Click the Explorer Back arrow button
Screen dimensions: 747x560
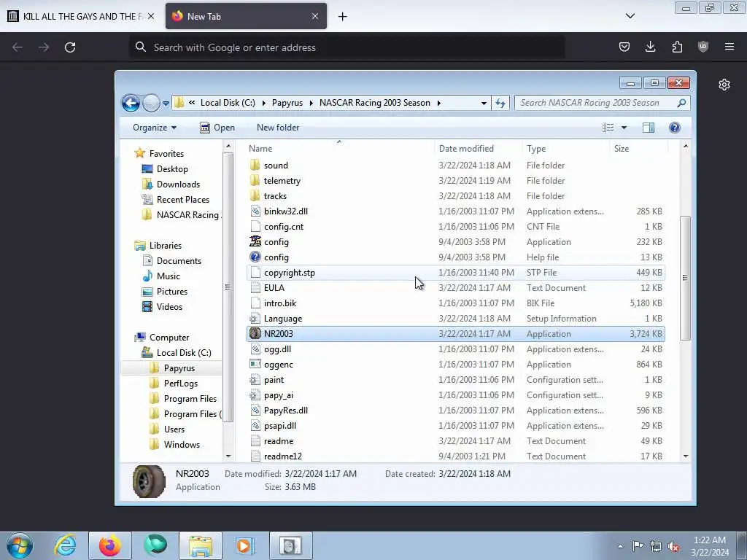(131, 103)
